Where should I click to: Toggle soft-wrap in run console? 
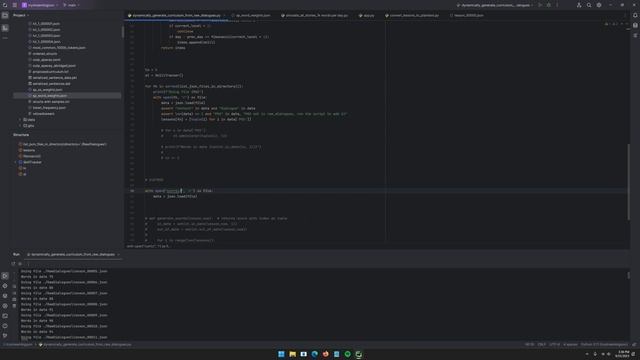click(x=14, y=287)
